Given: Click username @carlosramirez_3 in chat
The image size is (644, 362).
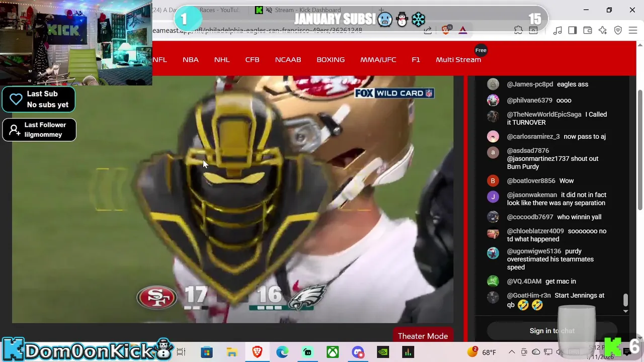Looking at the screenshot, I should [x=533, y=136].
